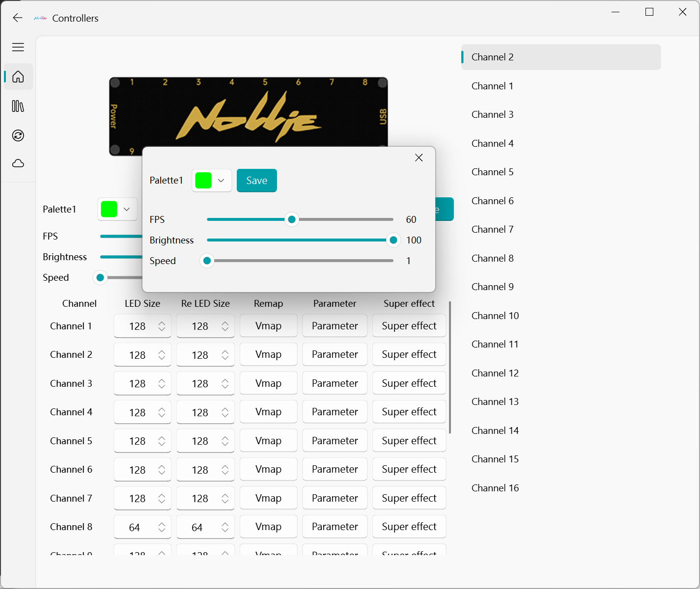Open the cloud icon in sidebar

pos(18,163)
